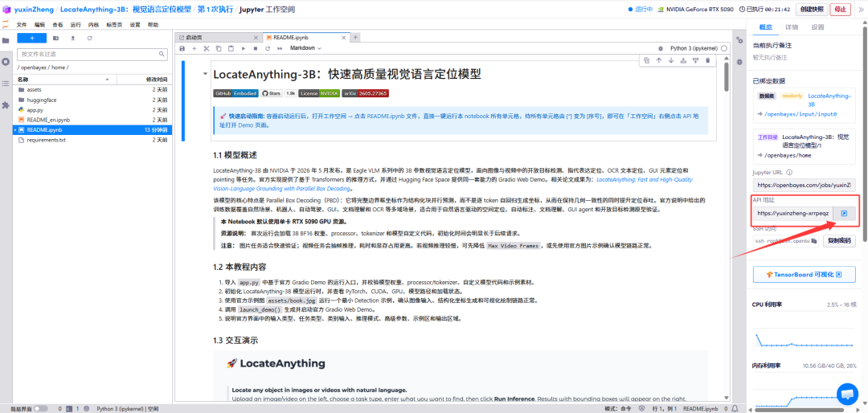Run the selected cell

[x=243, y=49]
